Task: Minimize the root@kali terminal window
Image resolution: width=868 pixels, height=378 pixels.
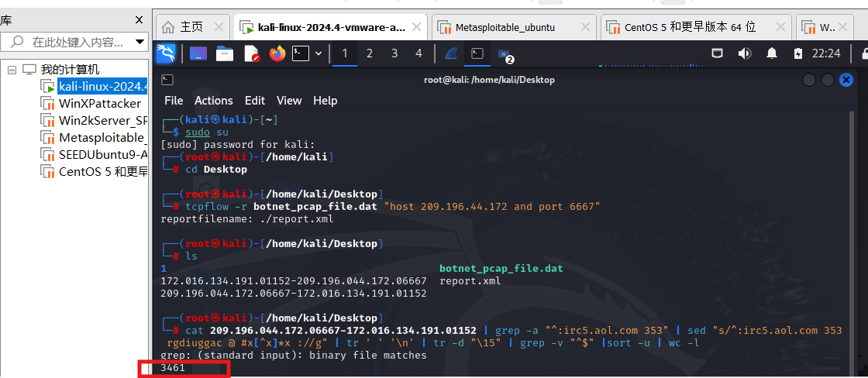Action: 809,81
